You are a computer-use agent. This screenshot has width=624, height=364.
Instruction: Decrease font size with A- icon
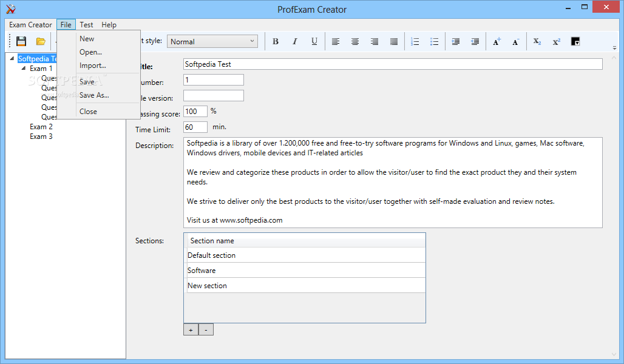coord(516,41)
